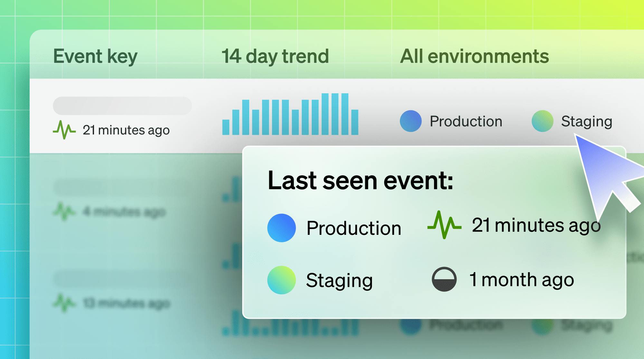Click the green Staging circle in tooltip

[x=281, y=280]
